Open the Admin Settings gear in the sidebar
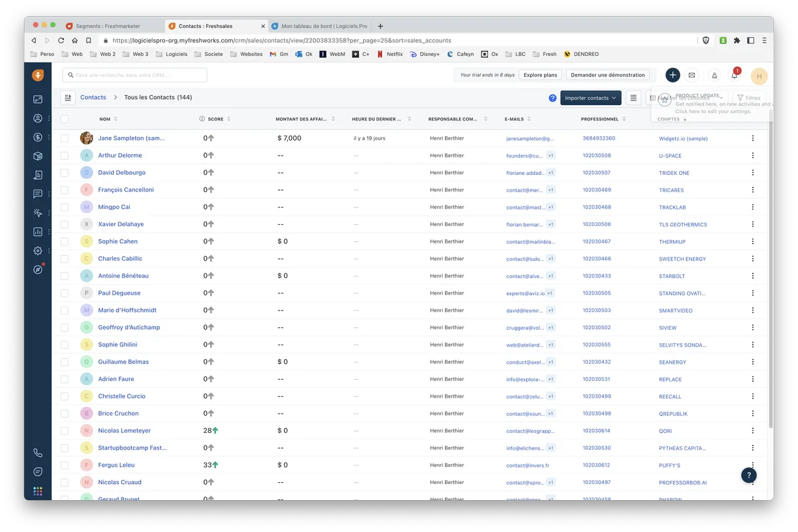 [38, 251]
